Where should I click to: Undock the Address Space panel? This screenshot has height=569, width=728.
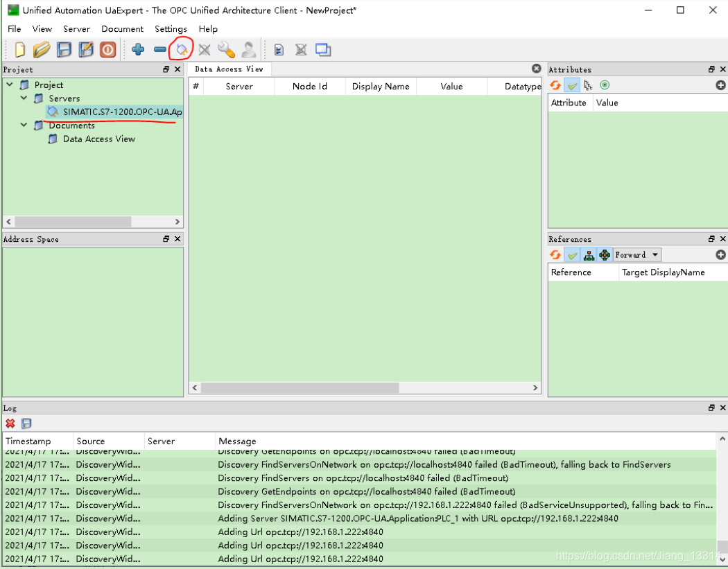(166, 239)
